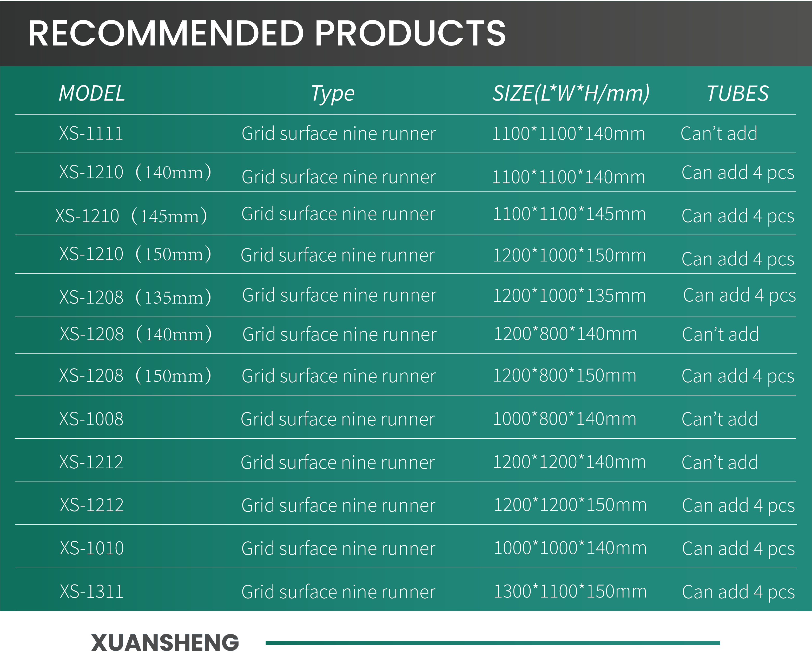
Task: Click Can add 4 pcs for XS-1210 (140mm)
Action: [x=738, y=173]
